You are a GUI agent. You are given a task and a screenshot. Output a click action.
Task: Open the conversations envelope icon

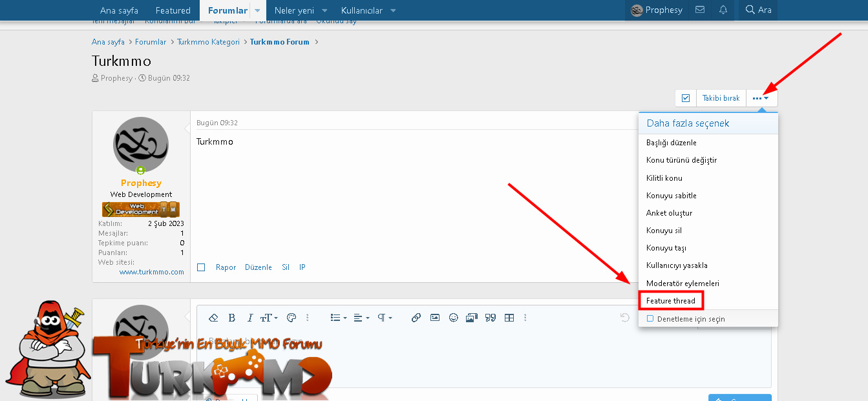700,10
